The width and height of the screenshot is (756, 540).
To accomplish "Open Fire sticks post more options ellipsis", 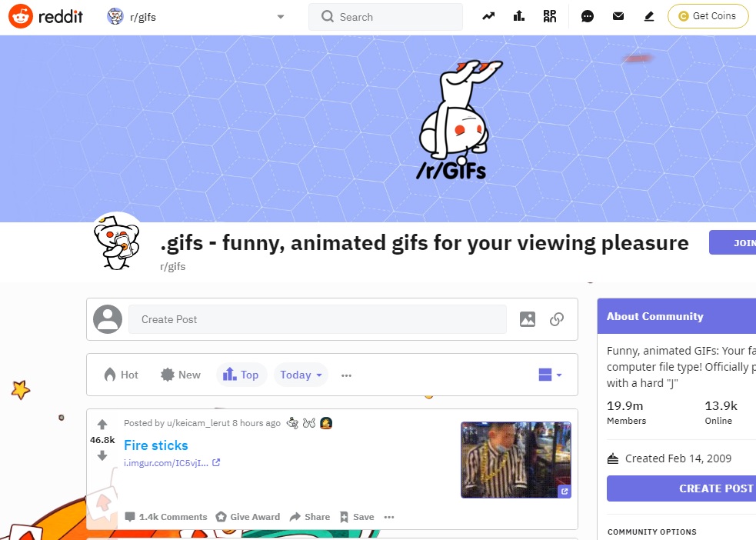I will [x=389, y=517].
